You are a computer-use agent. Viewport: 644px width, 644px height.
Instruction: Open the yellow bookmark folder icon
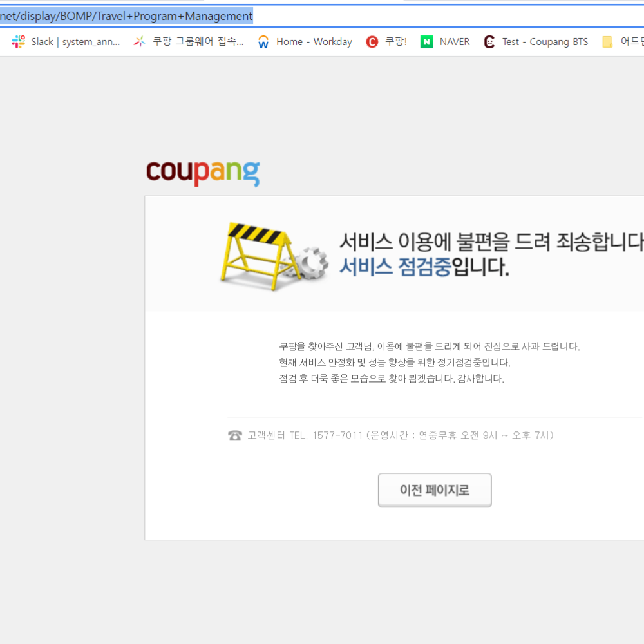[x=607, y=42]
